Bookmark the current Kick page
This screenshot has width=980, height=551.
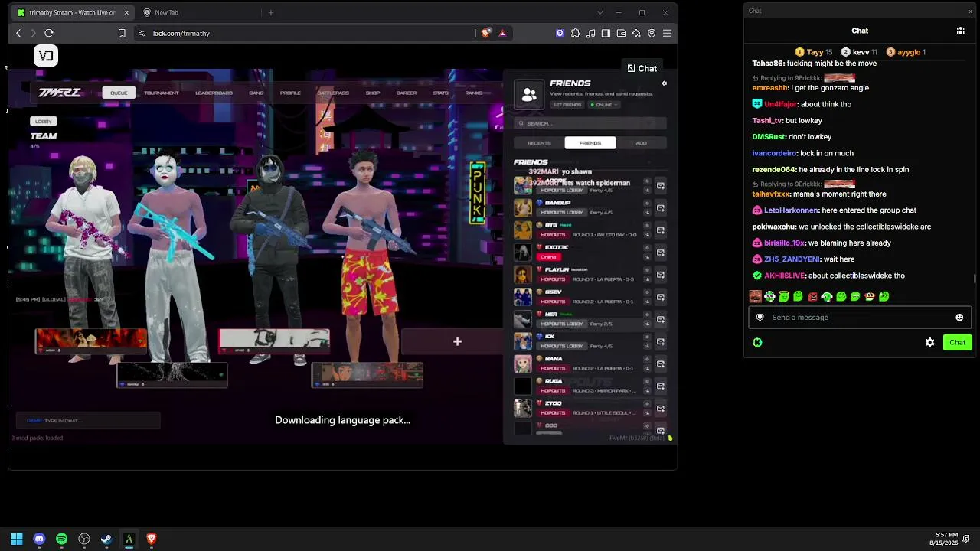[x=122, y=33]
